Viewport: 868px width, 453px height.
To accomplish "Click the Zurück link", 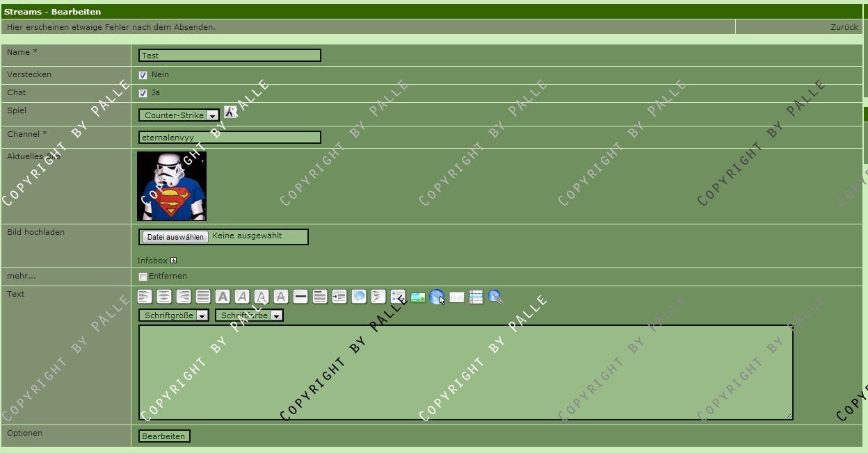I will coord(844,27).
